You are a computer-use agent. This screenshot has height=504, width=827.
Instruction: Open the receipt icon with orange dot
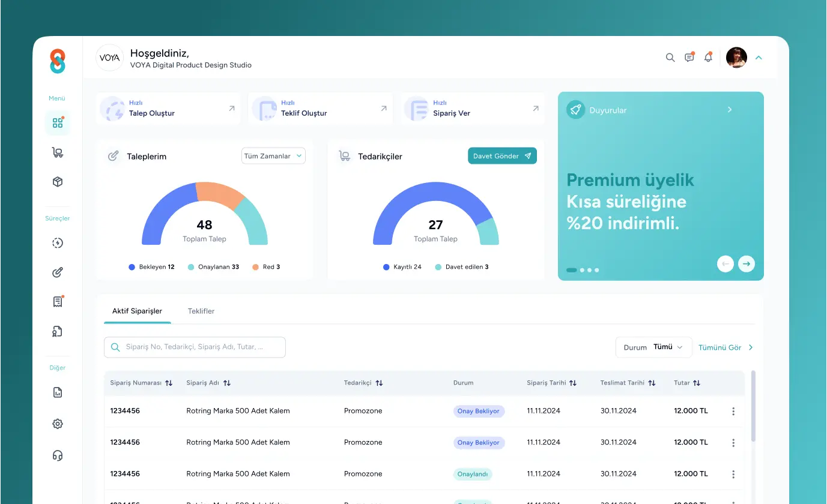tap(58, 302)
